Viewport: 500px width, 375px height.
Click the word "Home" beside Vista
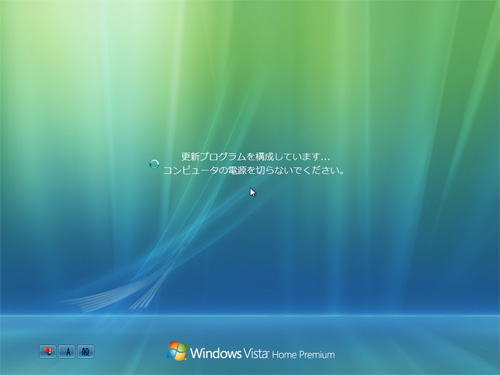coord(284,355)
